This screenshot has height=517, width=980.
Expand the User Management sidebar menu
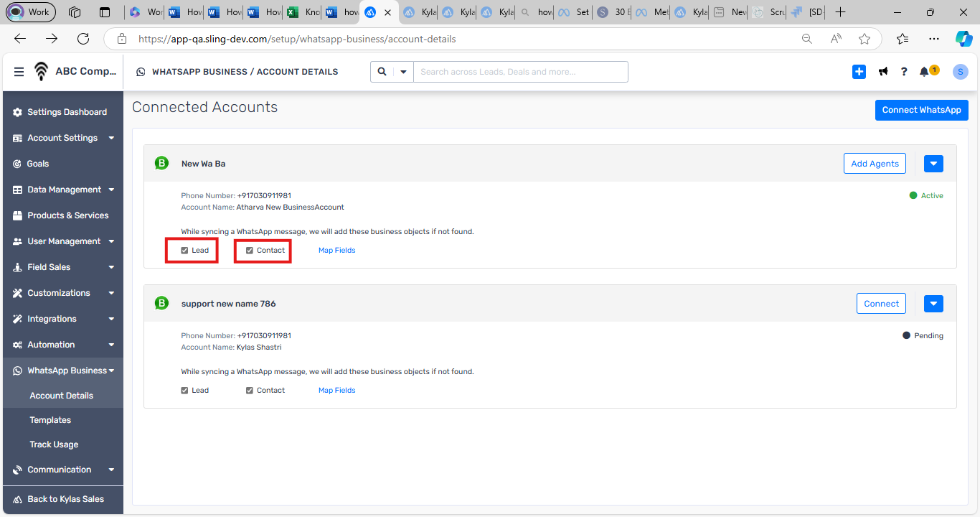point(63,241)
